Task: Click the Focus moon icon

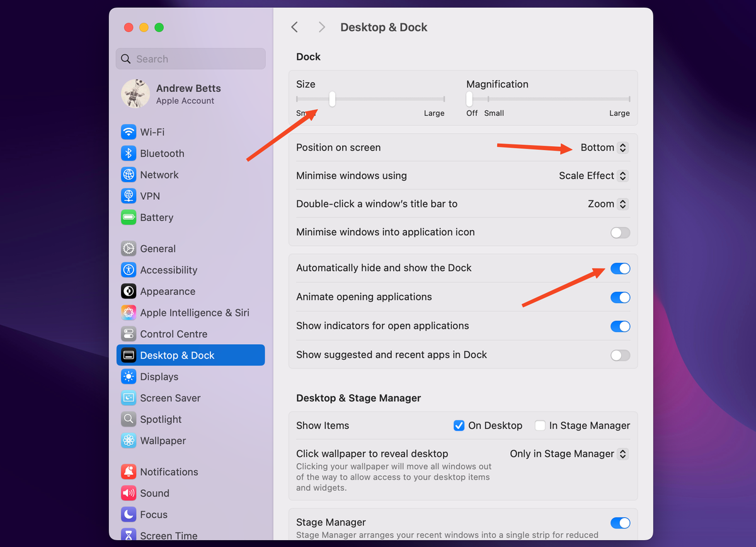Action: click(x=129, y=514)
